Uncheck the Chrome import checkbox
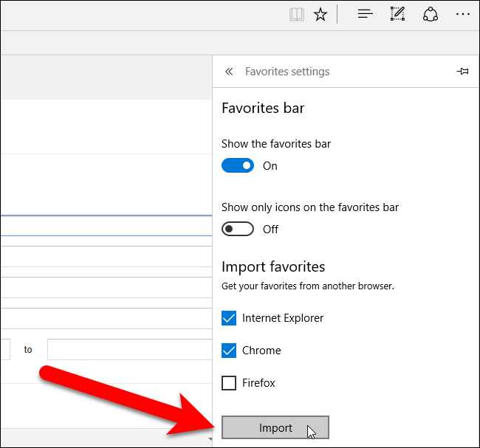The image size is (480, 448). [229, 351]
